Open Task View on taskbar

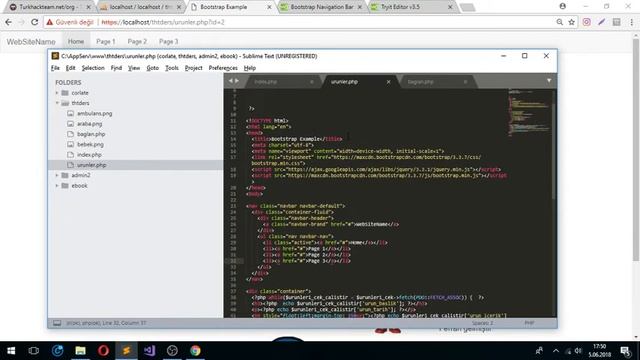pos(34,351)
